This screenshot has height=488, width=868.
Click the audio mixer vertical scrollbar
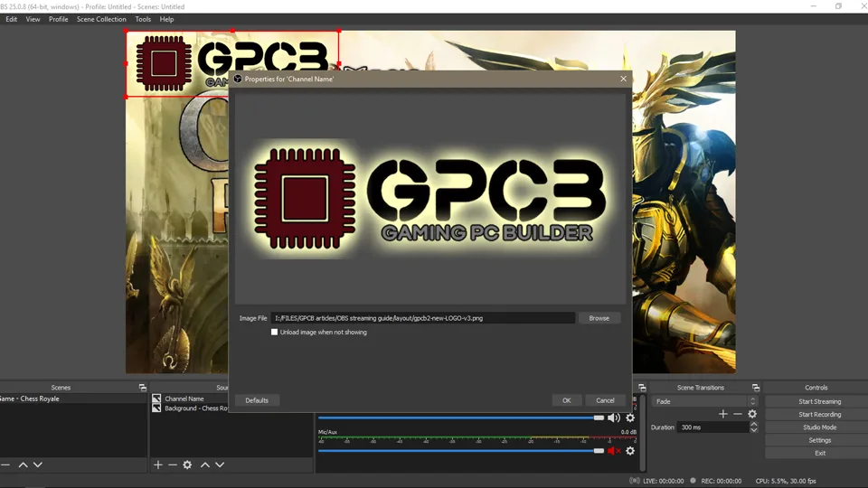(642, 433)
